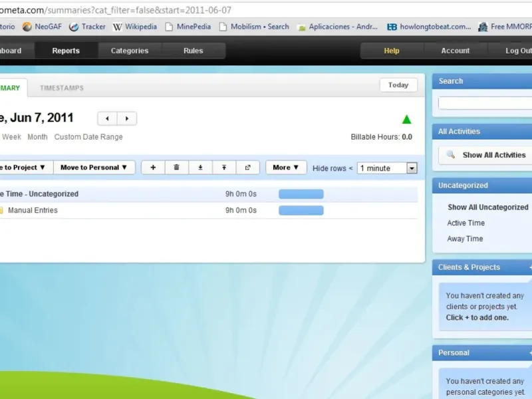Image resolution: width=532 pixels, height=399 pixels.
Task: Click the howlongtobeat bookmark icon
Action: pos(392,27)
